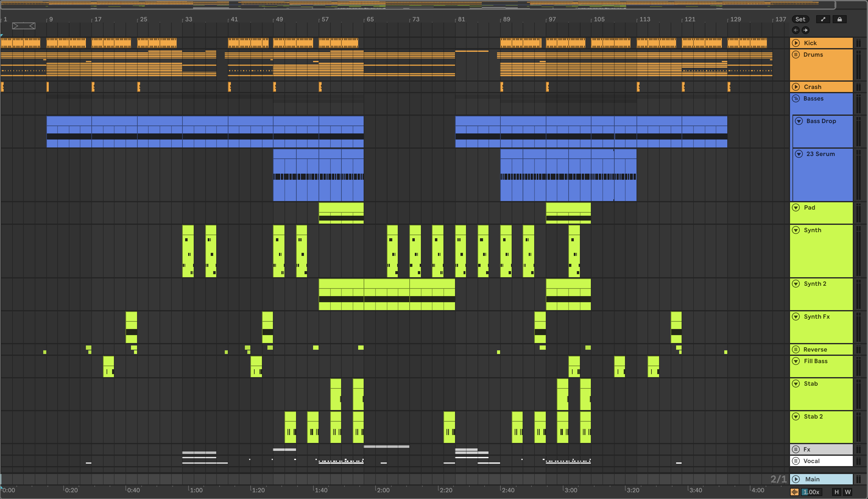
Task: Select the Stab 2 track name
Action: (x=813, y=416)
